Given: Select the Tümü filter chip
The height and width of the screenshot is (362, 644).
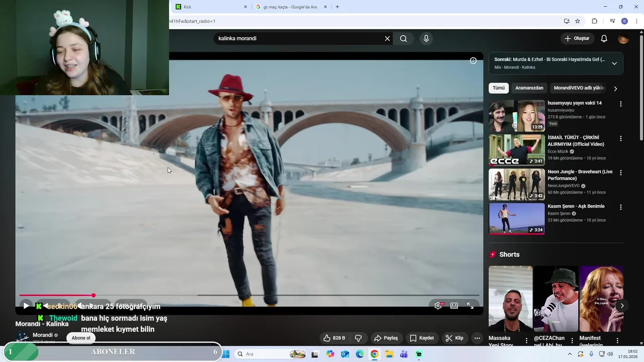Looking at the screenshot, I should click(499, 88).
